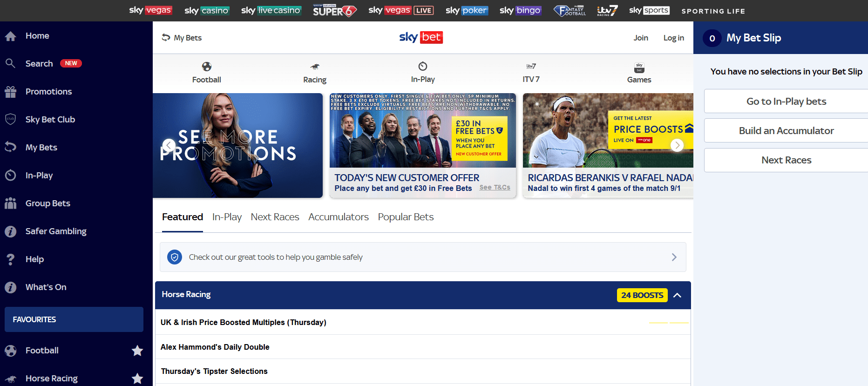
Task: Click the What's On info icon
Action: 10,287
